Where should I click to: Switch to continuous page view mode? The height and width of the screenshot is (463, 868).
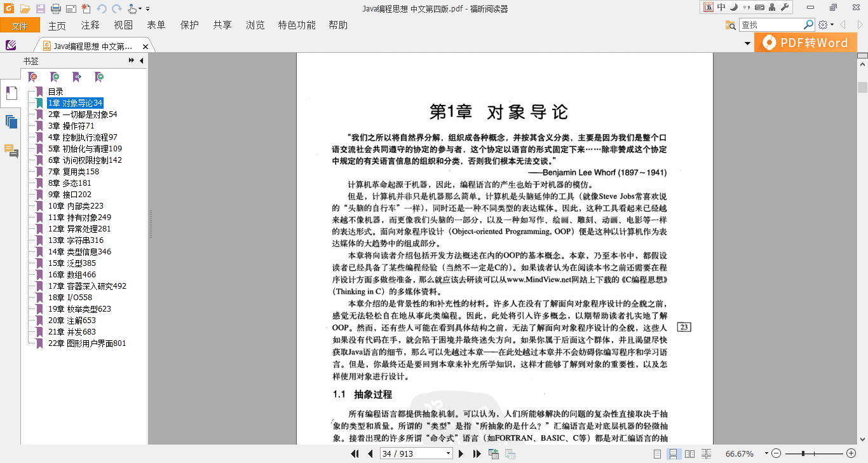point(673,453)
